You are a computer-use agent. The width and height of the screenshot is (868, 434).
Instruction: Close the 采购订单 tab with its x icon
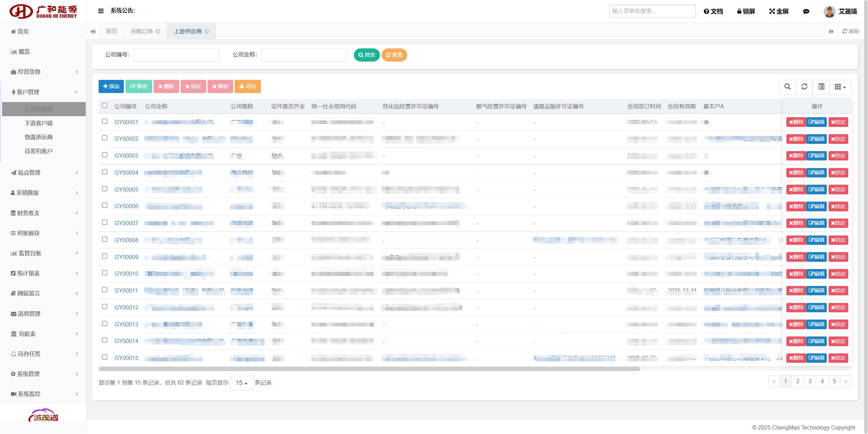[158, 31]
